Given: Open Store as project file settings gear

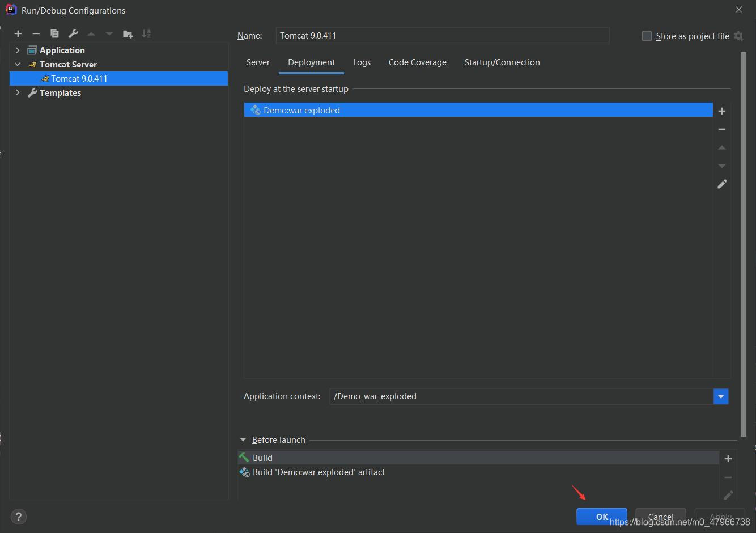Looking at the screenshot, I should (x=738, y=36).
